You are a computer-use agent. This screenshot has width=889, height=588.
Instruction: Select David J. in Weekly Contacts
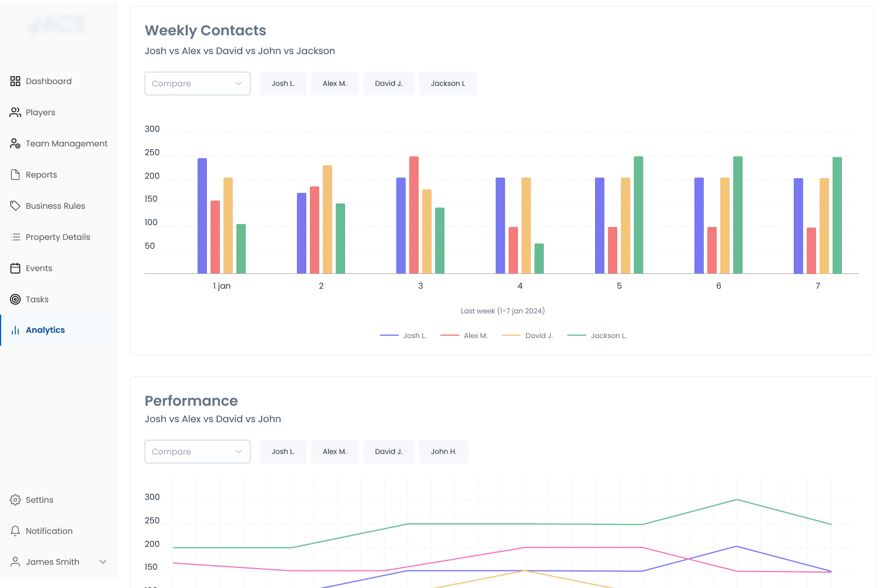point(389,83)
